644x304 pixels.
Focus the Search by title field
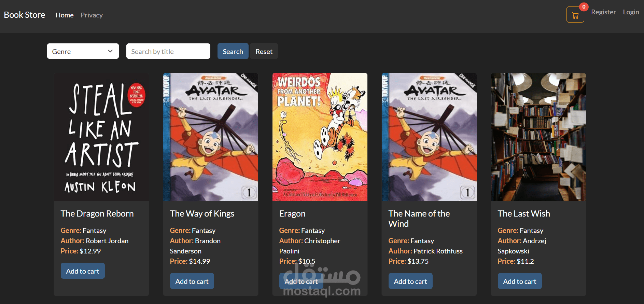point(168,51)
